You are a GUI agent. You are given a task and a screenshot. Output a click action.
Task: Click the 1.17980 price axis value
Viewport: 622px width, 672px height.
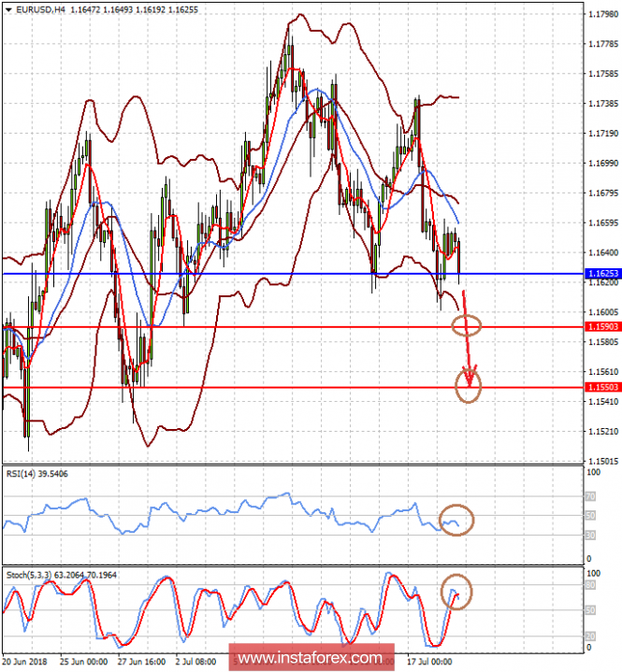tap(603, 14)
